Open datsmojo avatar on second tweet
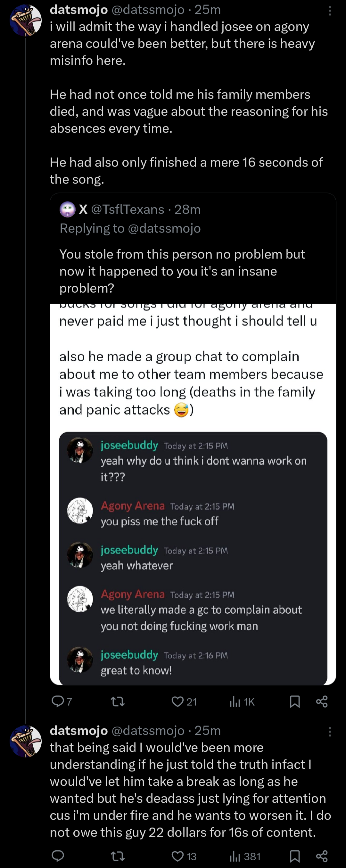Screen dimensions: 346x868 tap(26, 741)
